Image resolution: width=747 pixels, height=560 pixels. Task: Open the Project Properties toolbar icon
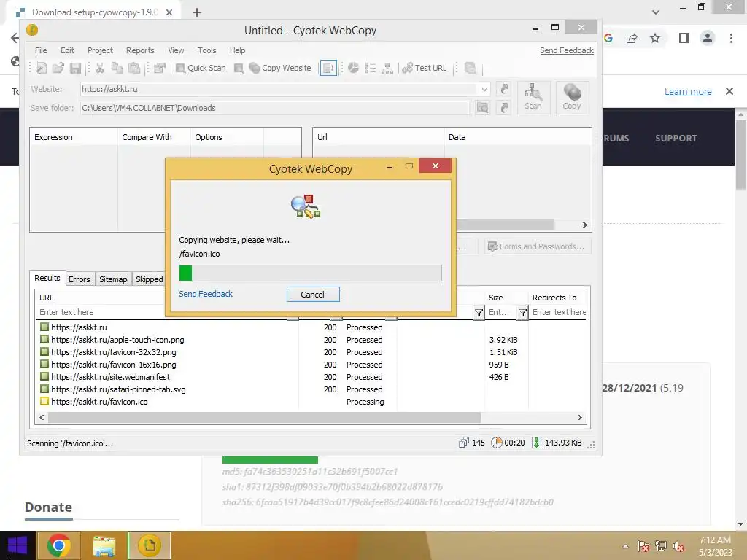(160, 68)
